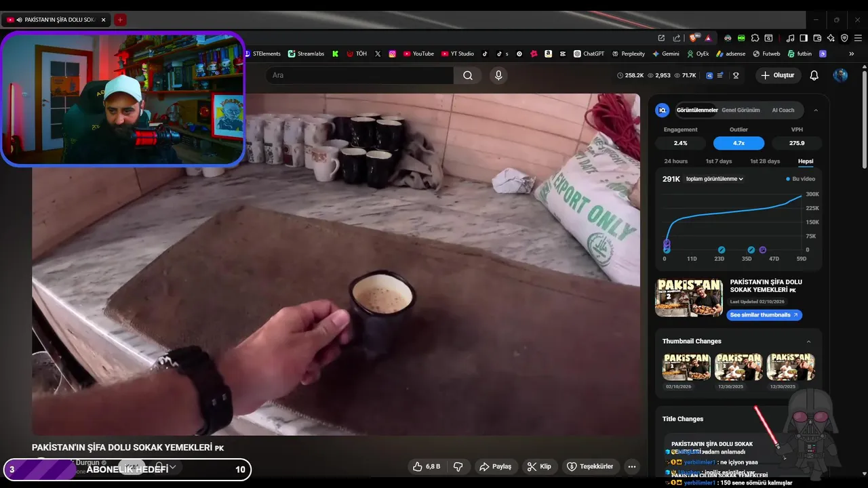Open the Amazon bookmark icon
This screenshot has height=488, width=868.
point(548,54)
